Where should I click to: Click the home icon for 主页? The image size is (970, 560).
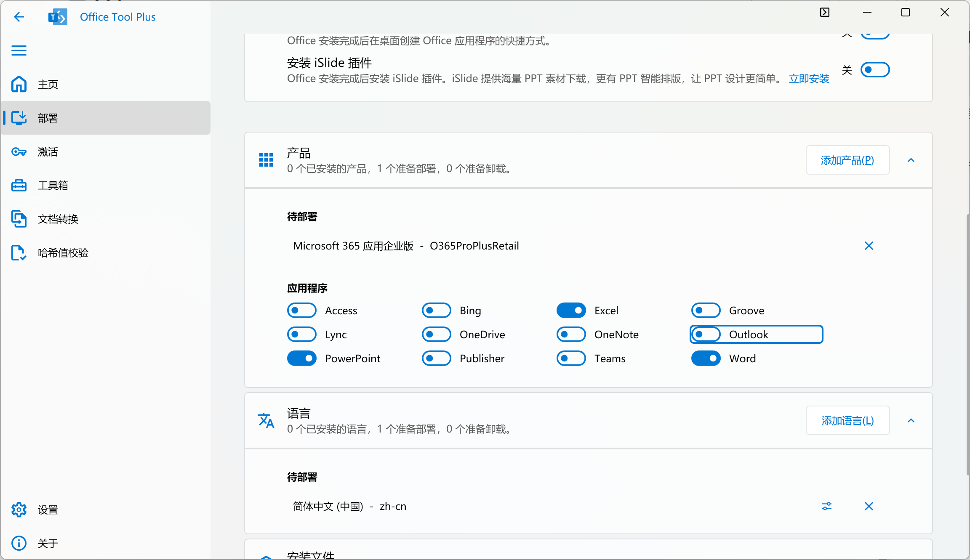pyautogui.click(x=19, y=84)
